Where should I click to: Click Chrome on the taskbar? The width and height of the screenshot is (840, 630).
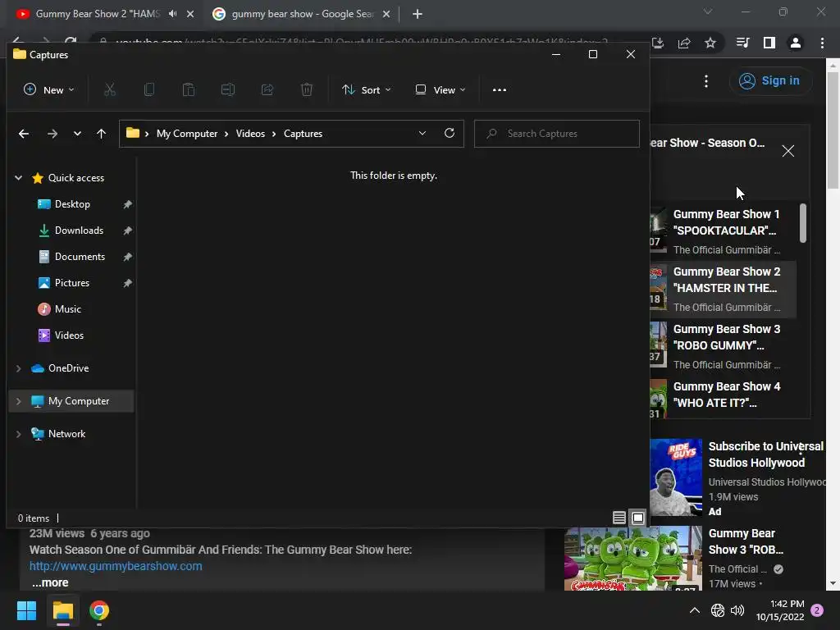[99, 610]
